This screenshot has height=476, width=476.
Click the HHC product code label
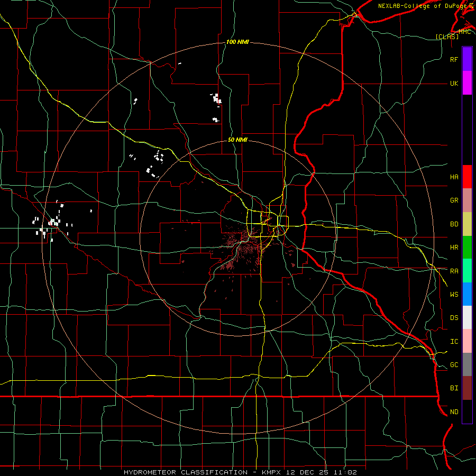pos(464,32)
